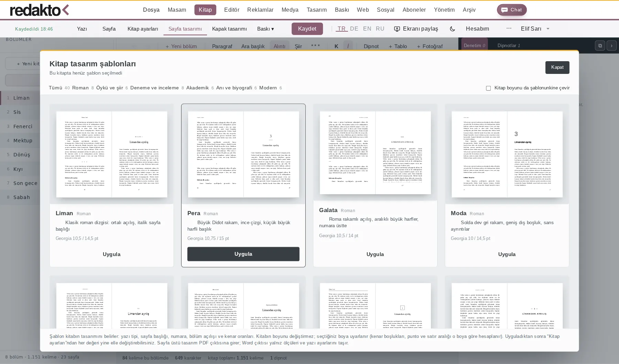Open the Chat bubble button
Image resolution: width=619 pixels, height=364 pixels.
(x=512, y=10)
